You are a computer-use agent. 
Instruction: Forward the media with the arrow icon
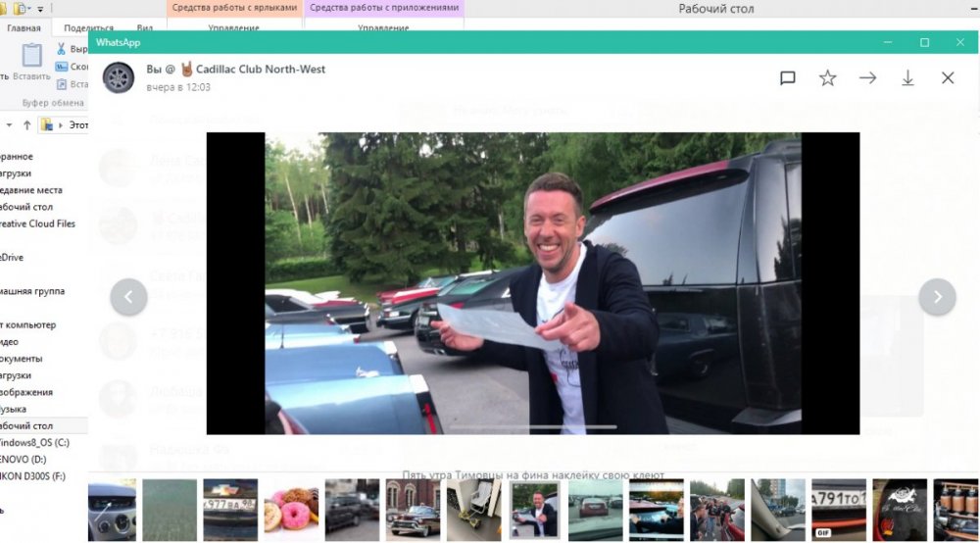868,78
